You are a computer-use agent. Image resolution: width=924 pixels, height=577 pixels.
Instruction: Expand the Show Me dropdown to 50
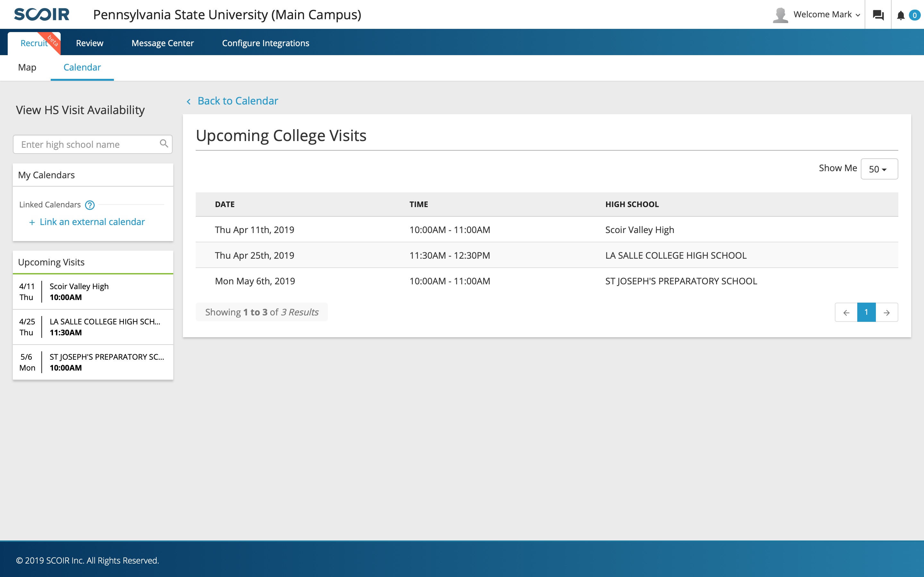click(879, 168)
